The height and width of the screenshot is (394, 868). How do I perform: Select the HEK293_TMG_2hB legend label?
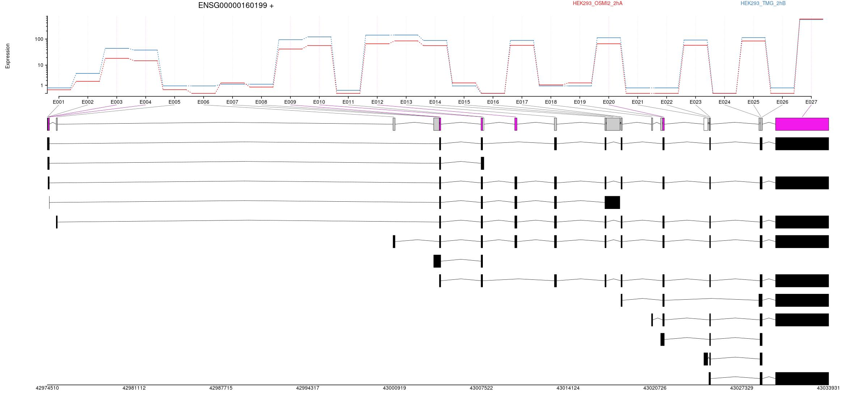763,3
